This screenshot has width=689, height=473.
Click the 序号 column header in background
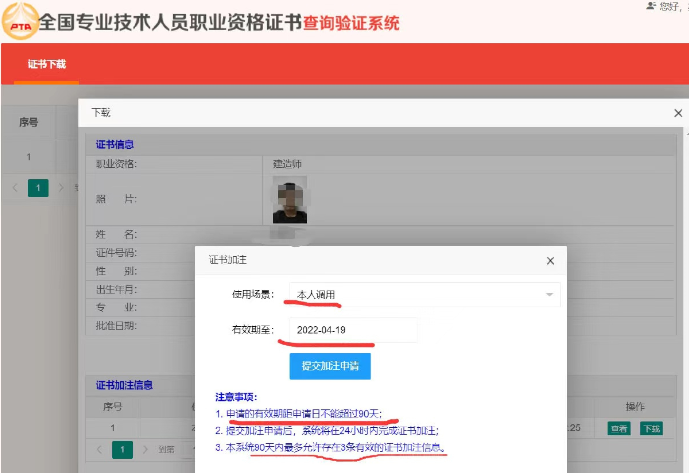[29, 123]
